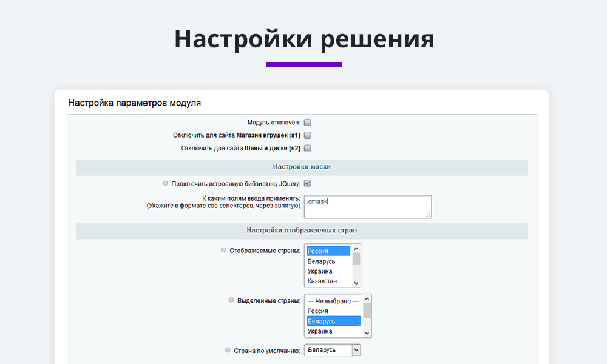Viewport: 607px width, 364px height.
Task: Click scroll-down arrow in Выделенные страны list
Action: click(x=367, y=332)
